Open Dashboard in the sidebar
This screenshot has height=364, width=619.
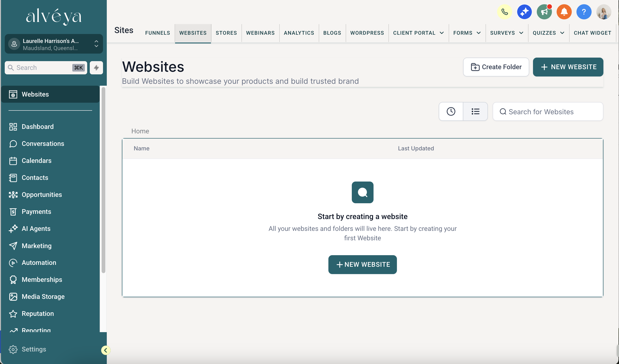(50, 127)
